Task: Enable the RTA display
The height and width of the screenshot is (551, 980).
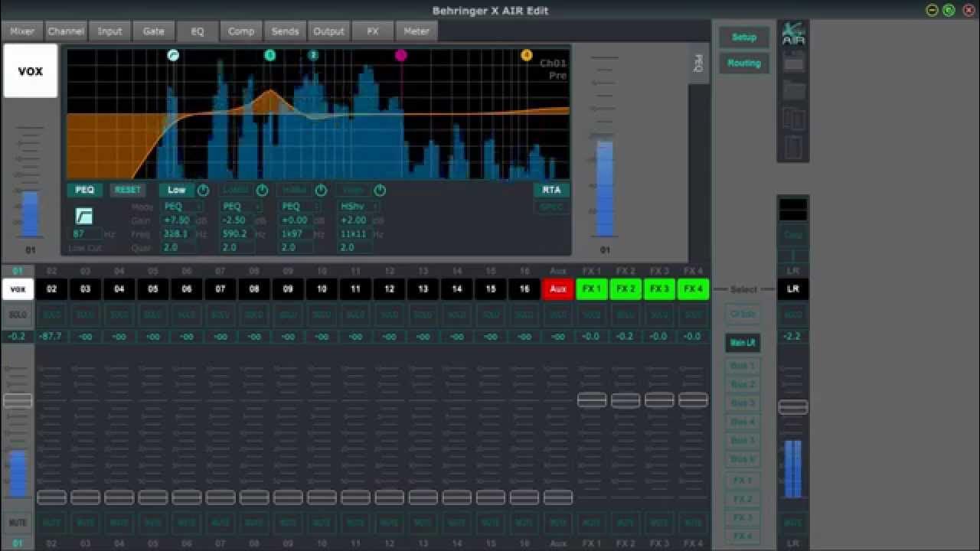Action: click(551, 190)
